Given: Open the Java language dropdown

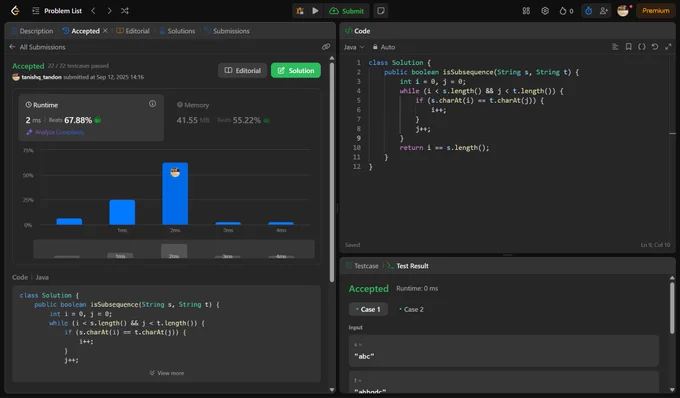Looking at the screenshot, I should point(354,47).
